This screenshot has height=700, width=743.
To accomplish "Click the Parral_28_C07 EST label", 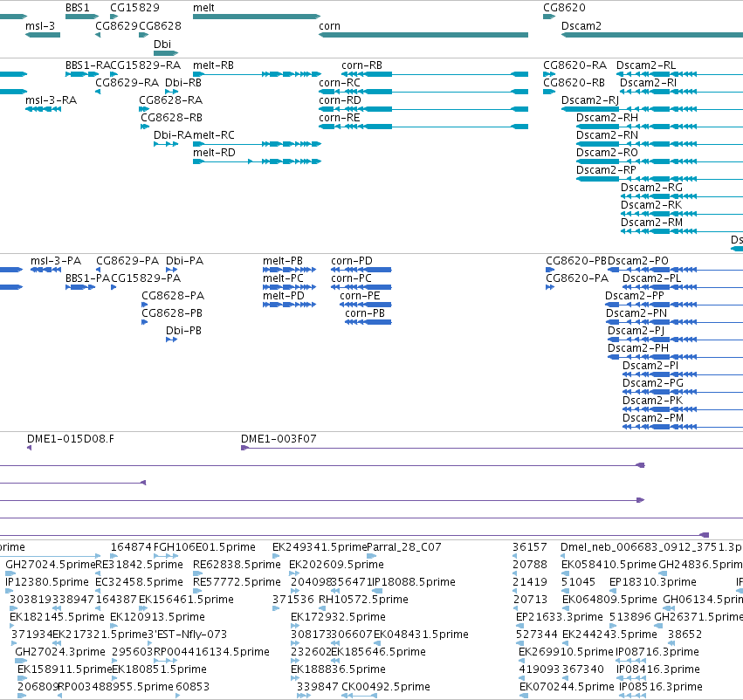I will click(x=404, y=547).
